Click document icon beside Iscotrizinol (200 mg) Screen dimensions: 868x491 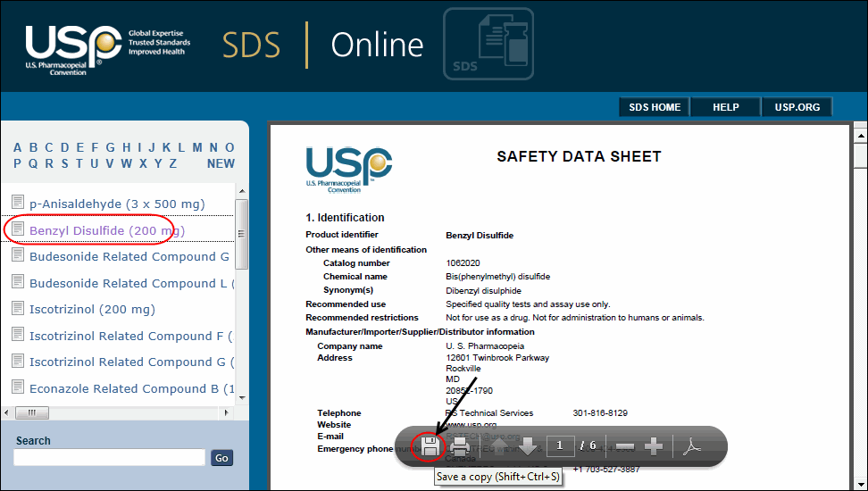[18, 307]
